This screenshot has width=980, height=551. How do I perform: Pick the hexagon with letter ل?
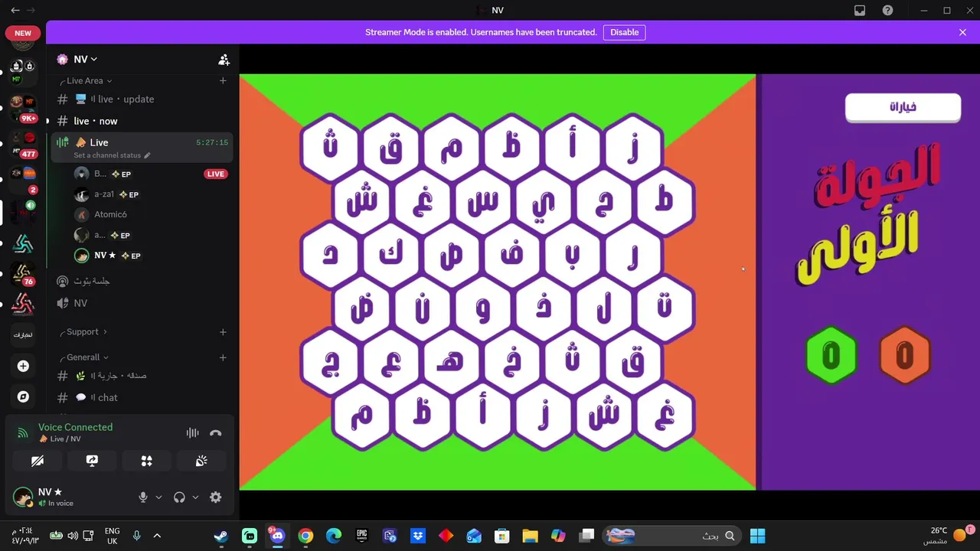point(604,308)
